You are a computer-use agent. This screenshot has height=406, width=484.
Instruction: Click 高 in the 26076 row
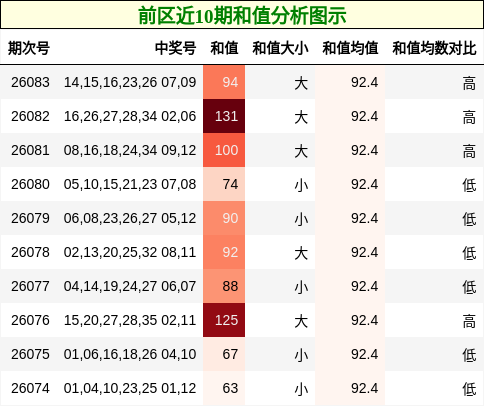tap(469, 321)
